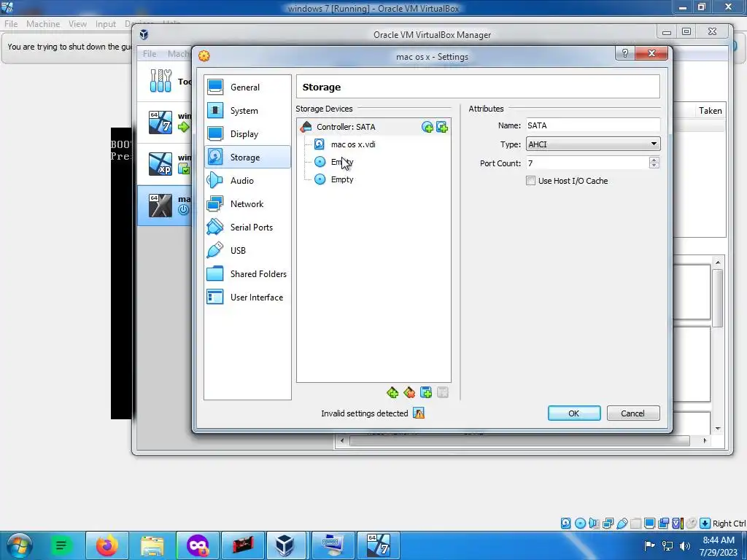Click VM status bar recording indicator
Screen dimensions: 747x560
(663, 524)
